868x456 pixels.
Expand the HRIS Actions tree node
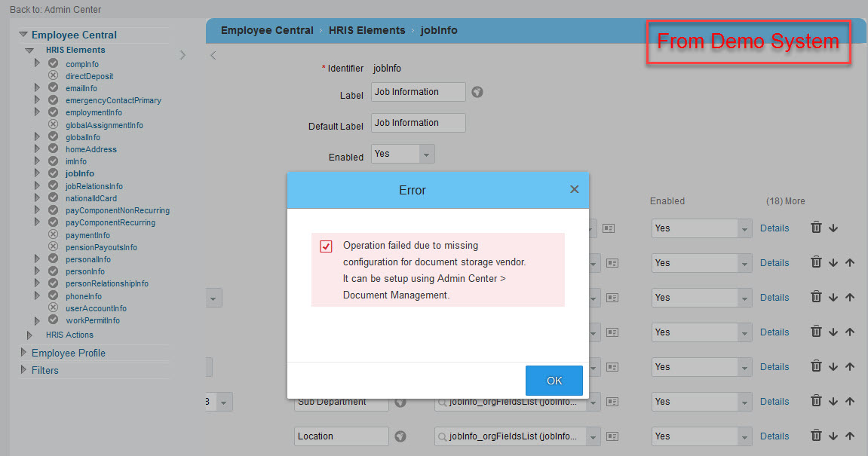point(30,335)
